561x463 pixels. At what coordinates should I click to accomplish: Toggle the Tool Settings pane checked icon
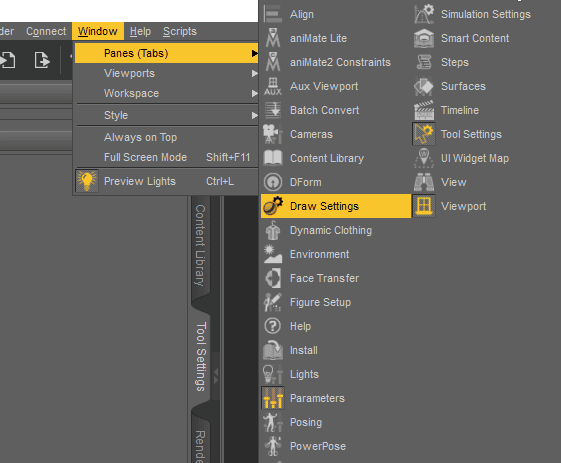tap(424, 134)
